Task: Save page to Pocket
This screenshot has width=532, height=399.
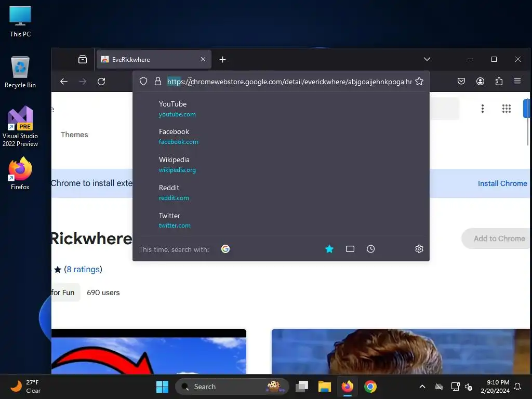Action: 461,81
